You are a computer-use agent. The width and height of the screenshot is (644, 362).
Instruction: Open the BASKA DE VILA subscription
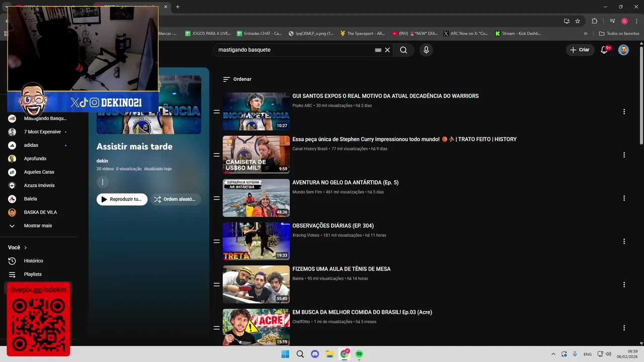pyautogui.click(x=40, y=212)
